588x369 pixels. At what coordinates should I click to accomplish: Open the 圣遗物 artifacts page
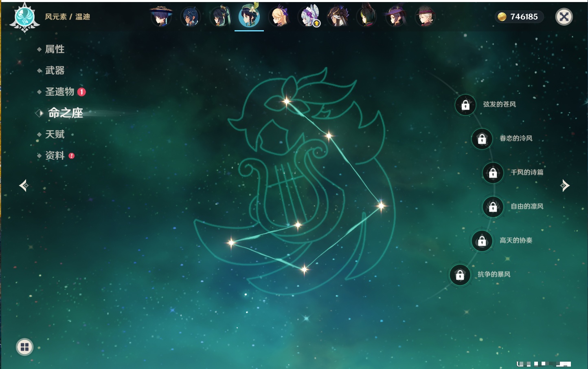(59, 92)
